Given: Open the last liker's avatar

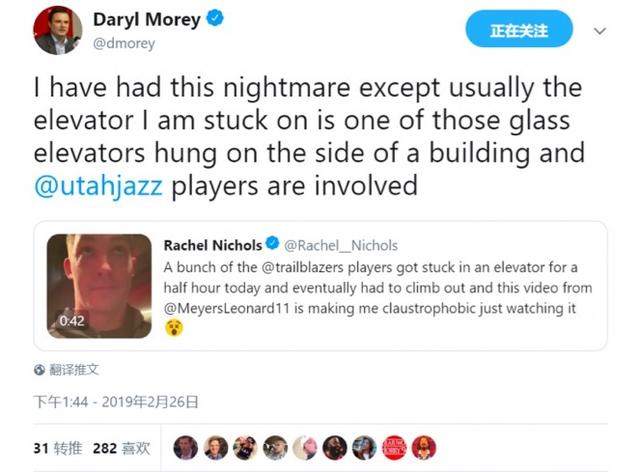Looking at the screenshot, I should [x=424, y=448].
